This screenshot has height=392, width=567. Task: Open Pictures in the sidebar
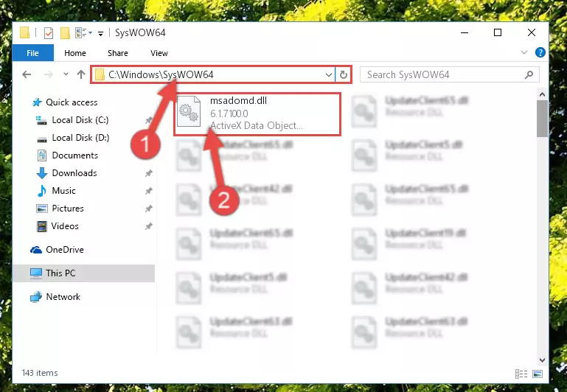68,209
